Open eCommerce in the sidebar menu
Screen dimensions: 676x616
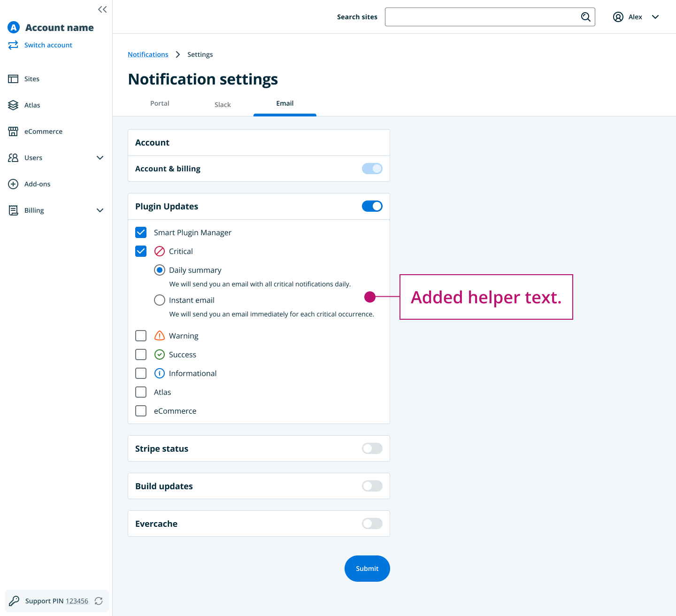(43, 131)
